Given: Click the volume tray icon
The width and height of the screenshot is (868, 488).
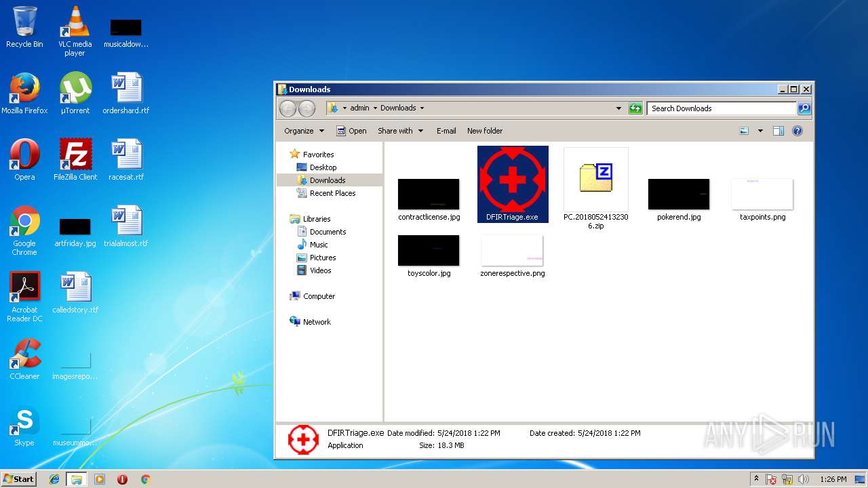Looking at the screenshot, I should tap(803, 479).
